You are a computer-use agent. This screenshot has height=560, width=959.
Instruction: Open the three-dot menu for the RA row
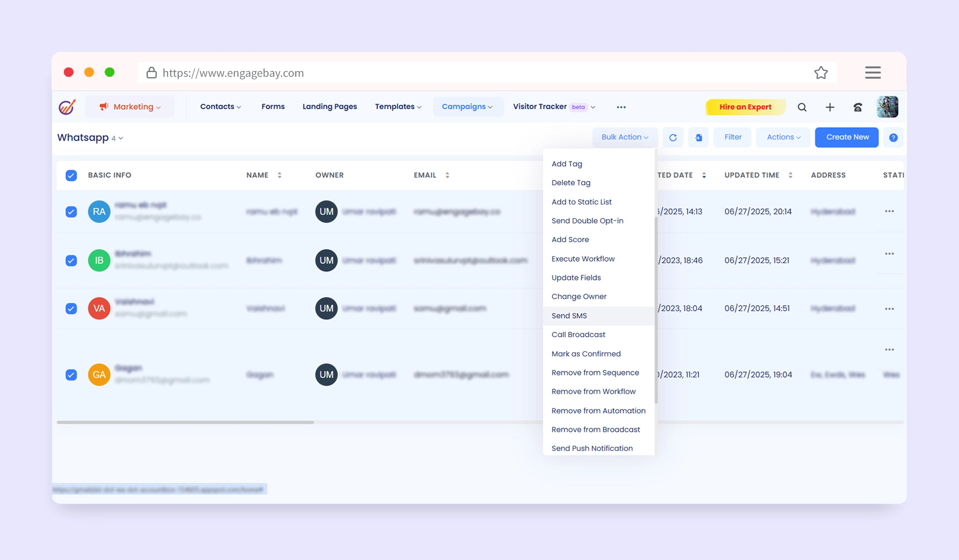(889, 211)
